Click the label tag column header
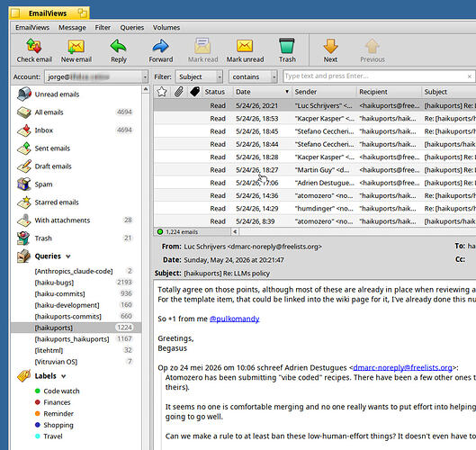The image size is (476, 450). (x=194, y=92)
